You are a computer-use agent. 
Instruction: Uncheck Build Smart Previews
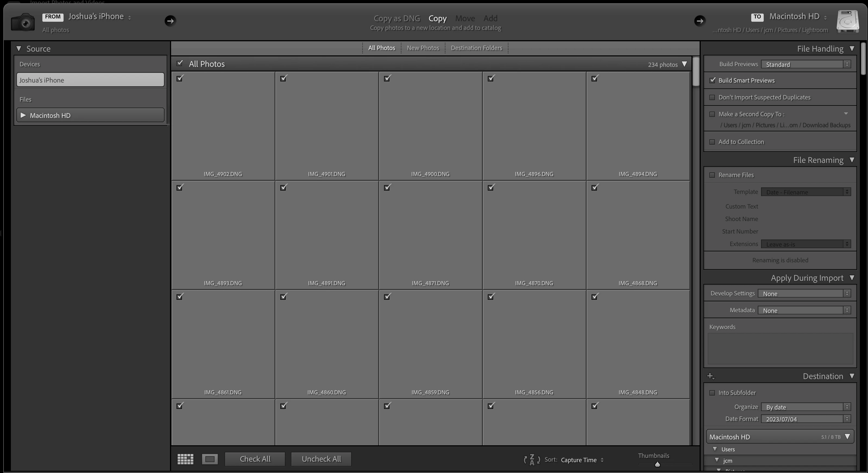point(712,81)
